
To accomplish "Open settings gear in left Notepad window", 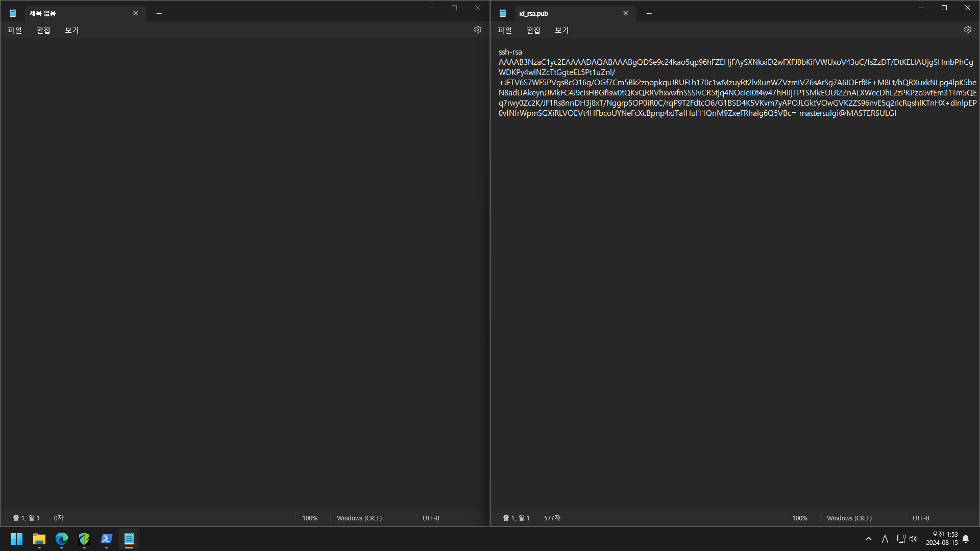I will [477, 30].
